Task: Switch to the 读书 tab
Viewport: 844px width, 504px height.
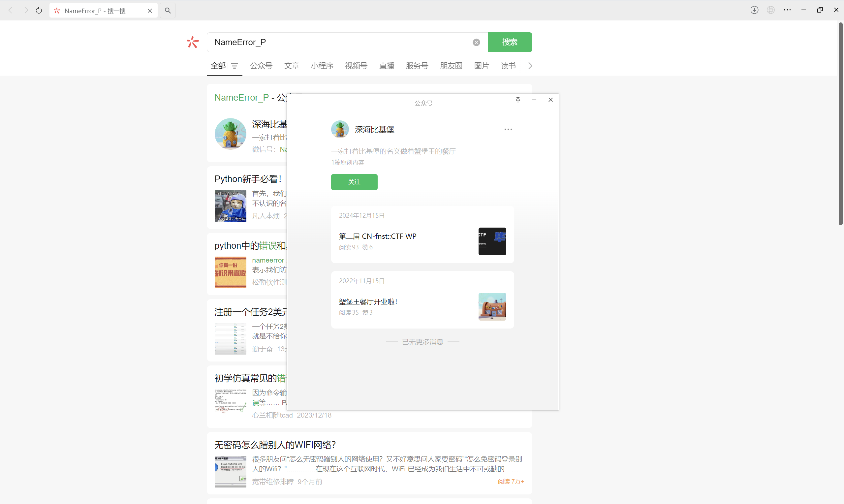Action: tap(508, 66)
